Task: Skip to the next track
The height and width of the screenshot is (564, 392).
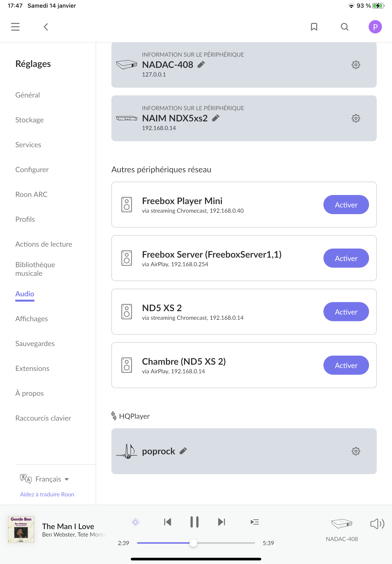Action: 221,522
